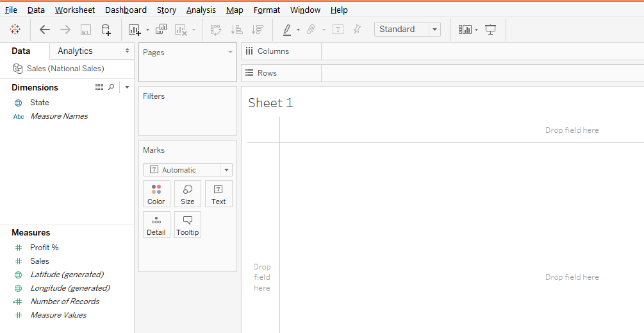
Task: Click the Color marks button
Action: [x=156, y=194]
